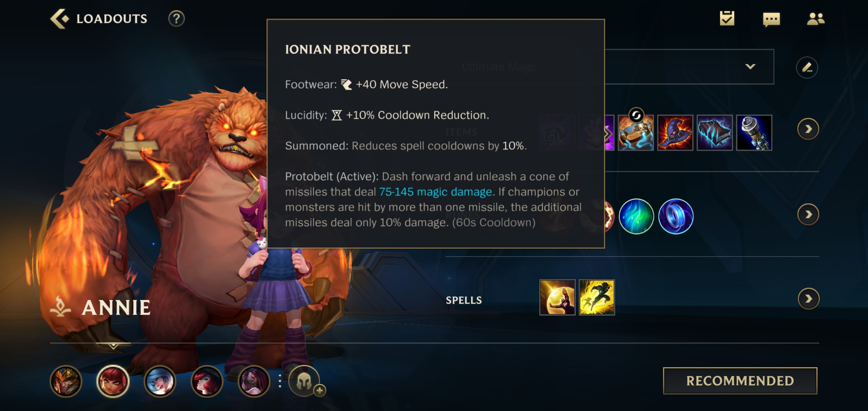
Task: Switch to the blue-haired champion portrait
Action: point(160,381)
